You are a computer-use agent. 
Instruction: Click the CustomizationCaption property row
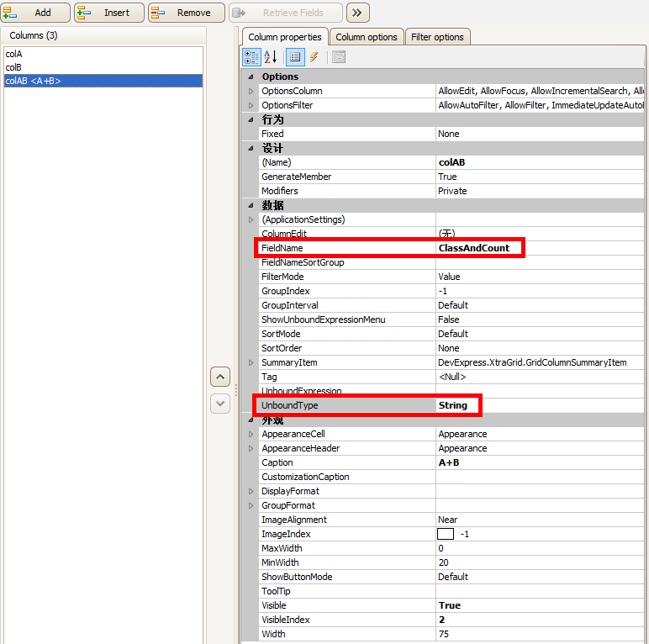click(451, 477)
